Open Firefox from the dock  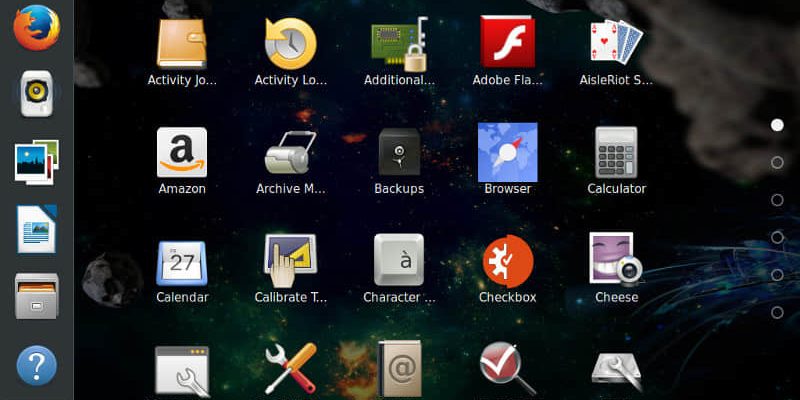pyautogui.click(x=36, y=28)
